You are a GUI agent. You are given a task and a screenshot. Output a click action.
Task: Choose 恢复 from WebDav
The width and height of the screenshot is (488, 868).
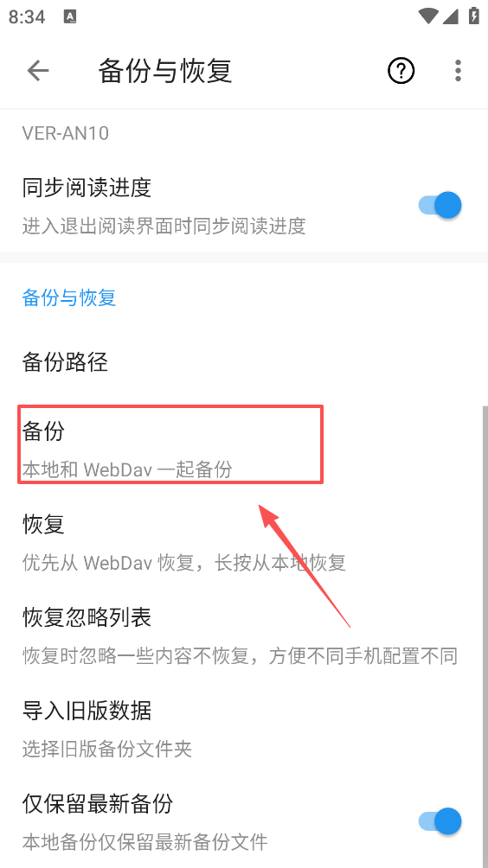pyautogui.click(x=244, y=543)
